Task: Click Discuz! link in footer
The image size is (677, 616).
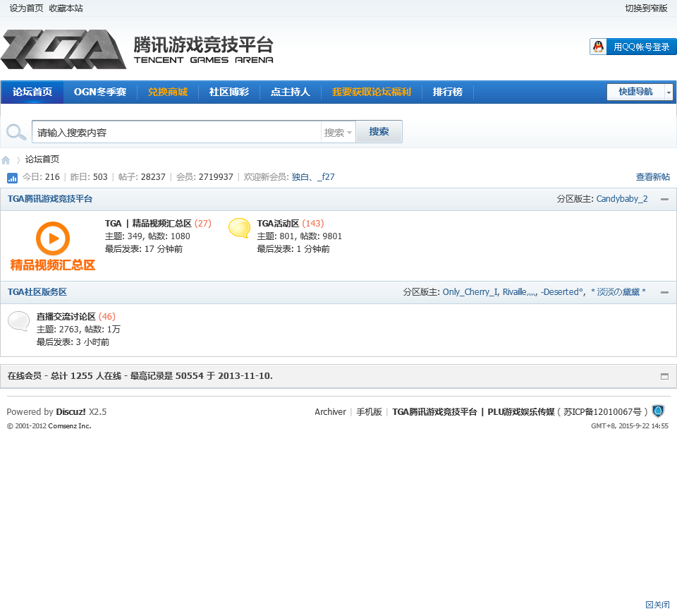Action: point(71,411)
